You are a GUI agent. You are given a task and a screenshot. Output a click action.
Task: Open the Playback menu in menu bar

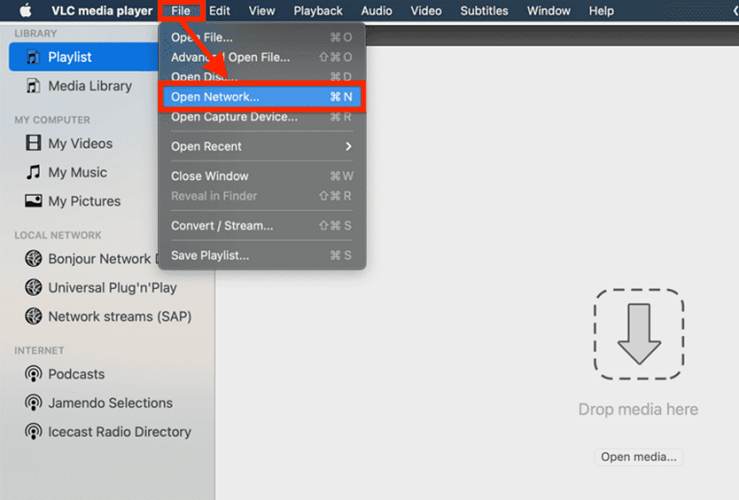(x=318, y=11)
